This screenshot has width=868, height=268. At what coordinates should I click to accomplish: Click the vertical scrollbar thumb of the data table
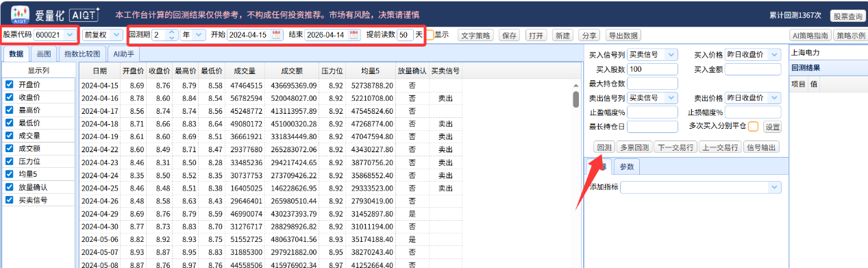(576, 99)
